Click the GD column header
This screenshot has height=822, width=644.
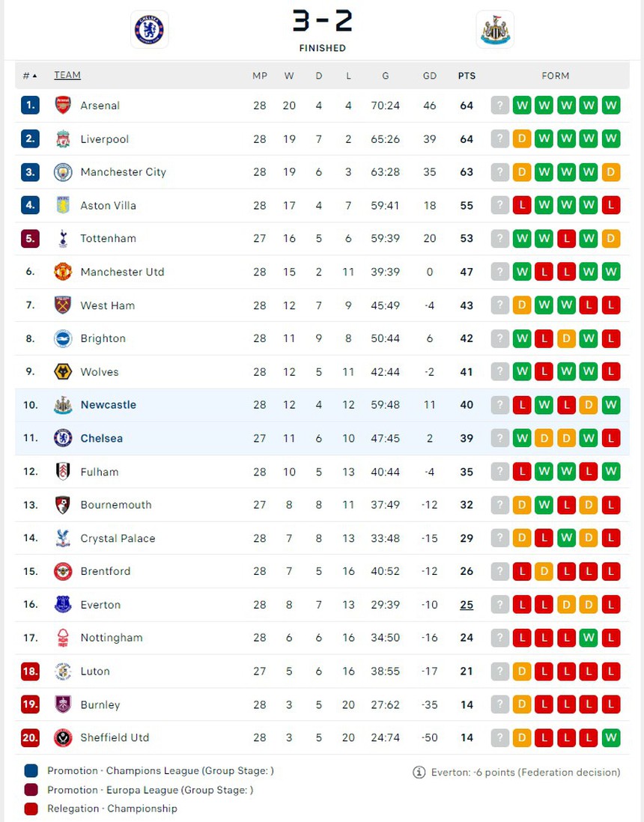[430, 76]
